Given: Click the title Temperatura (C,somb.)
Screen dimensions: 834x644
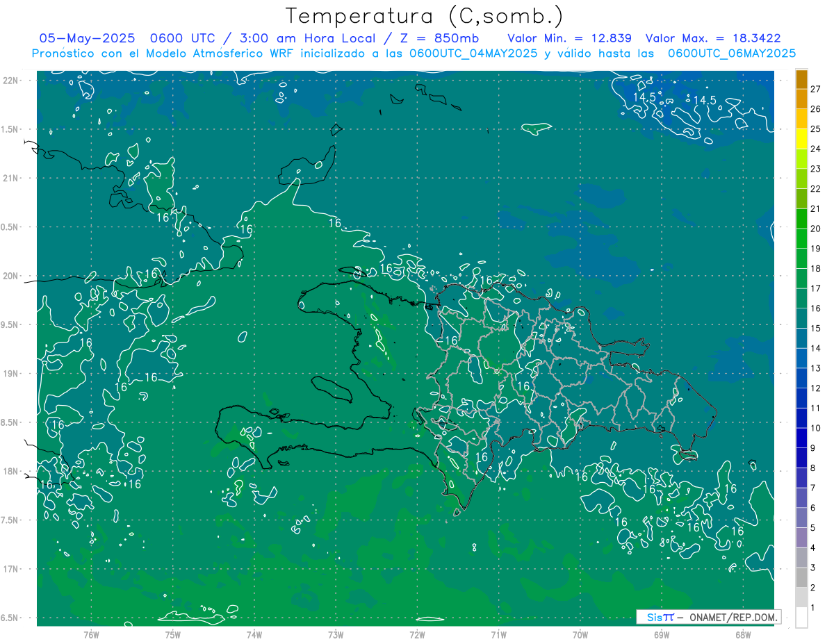Looking at the screenshot, I should click(425, 16).
